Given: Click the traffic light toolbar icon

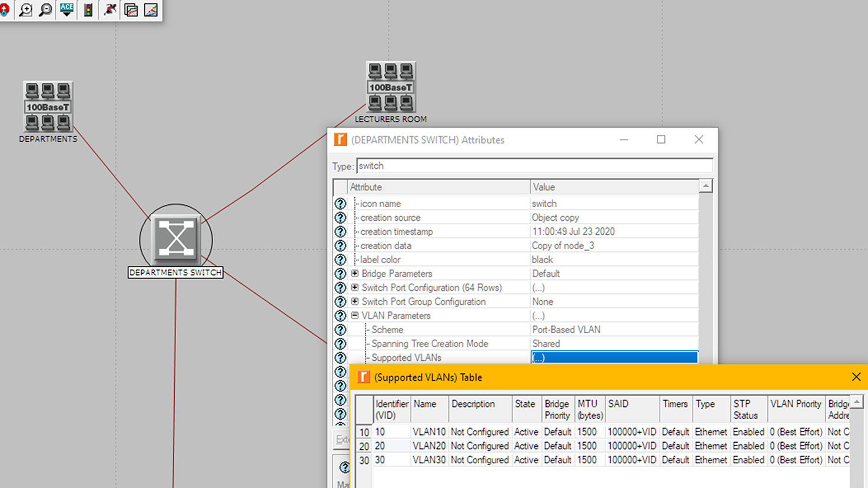Looking at the screenshot, I should pos(88,10).
